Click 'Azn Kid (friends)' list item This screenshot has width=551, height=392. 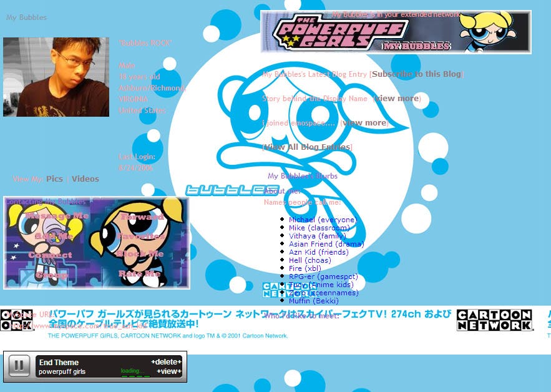point(319,252)
